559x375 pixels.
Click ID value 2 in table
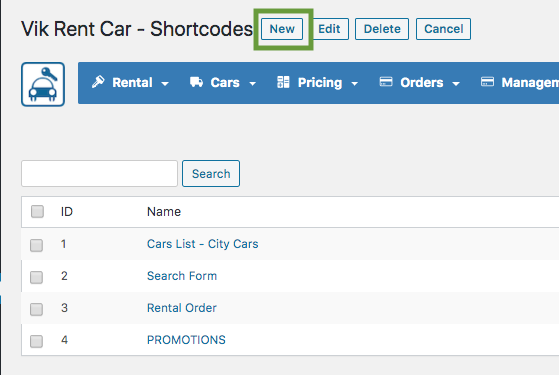[x=64, y=276]
